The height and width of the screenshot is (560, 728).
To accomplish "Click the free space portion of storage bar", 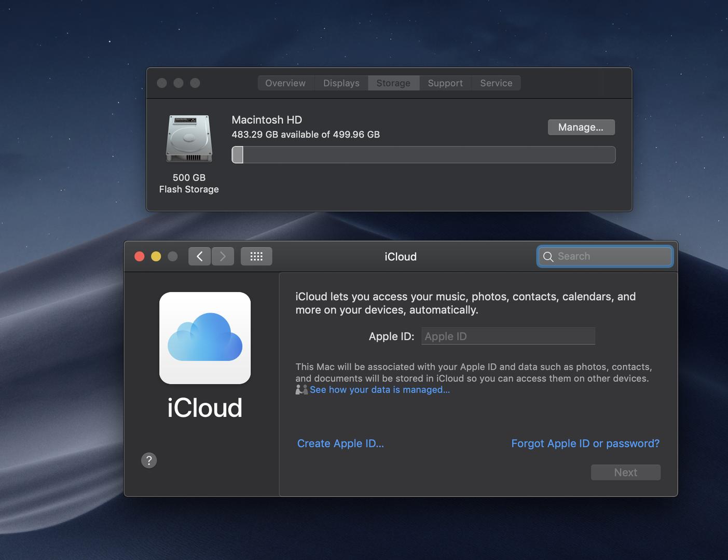I will click(429, 155).
